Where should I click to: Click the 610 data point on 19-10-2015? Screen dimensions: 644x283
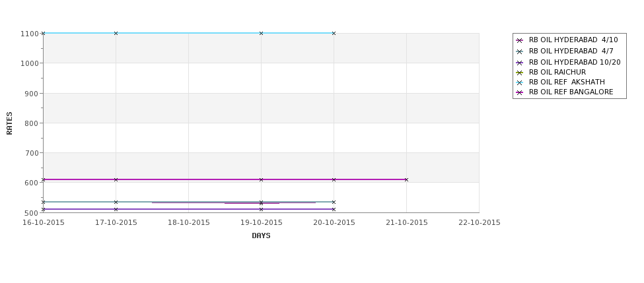(261, 179)
